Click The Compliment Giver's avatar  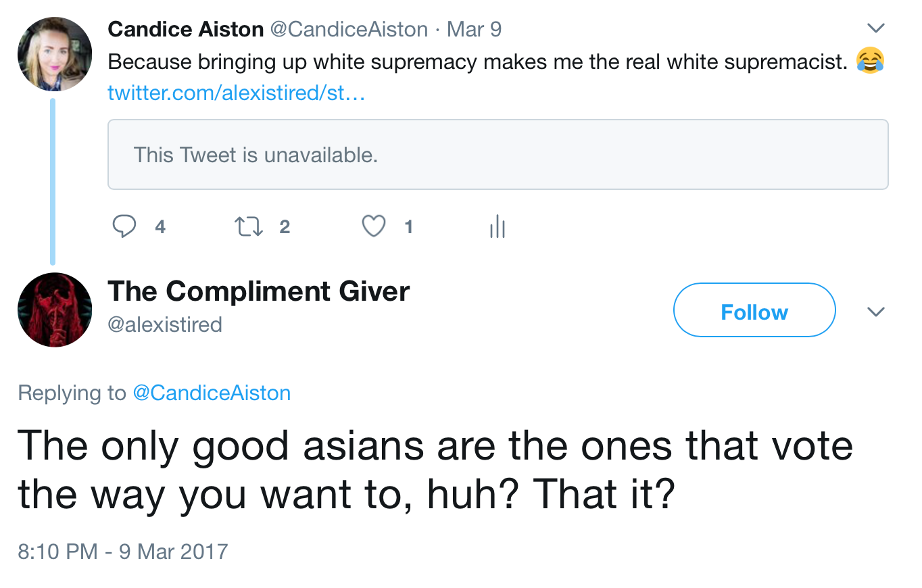55,310
